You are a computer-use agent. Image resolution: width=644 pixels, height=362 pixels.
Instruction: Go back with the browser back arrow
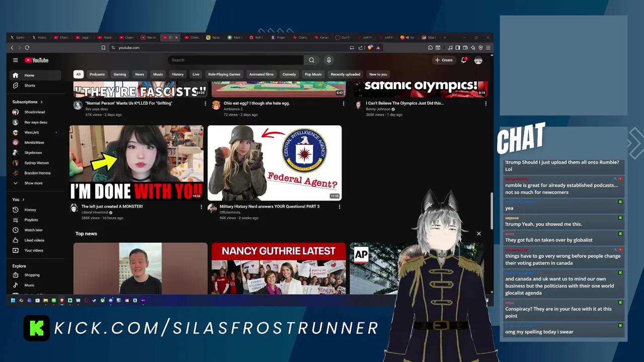12,48
